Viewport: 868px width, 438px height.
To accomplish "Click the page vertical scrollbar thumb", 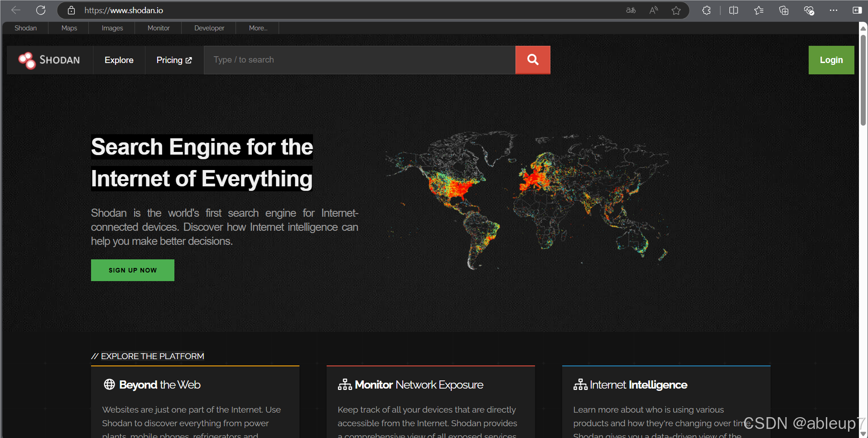I will (x=863, y=79).
